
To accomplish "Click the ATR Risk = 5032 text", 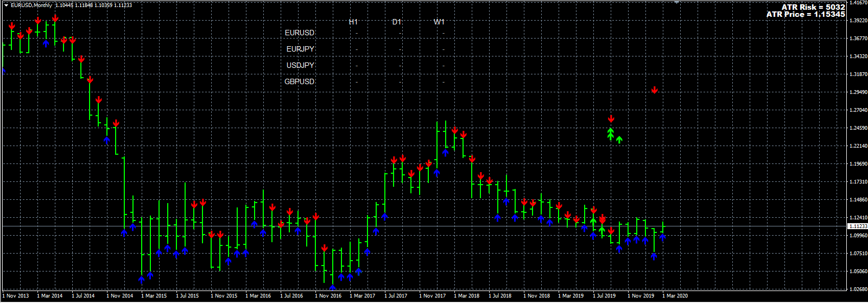I will click(813, 7).
